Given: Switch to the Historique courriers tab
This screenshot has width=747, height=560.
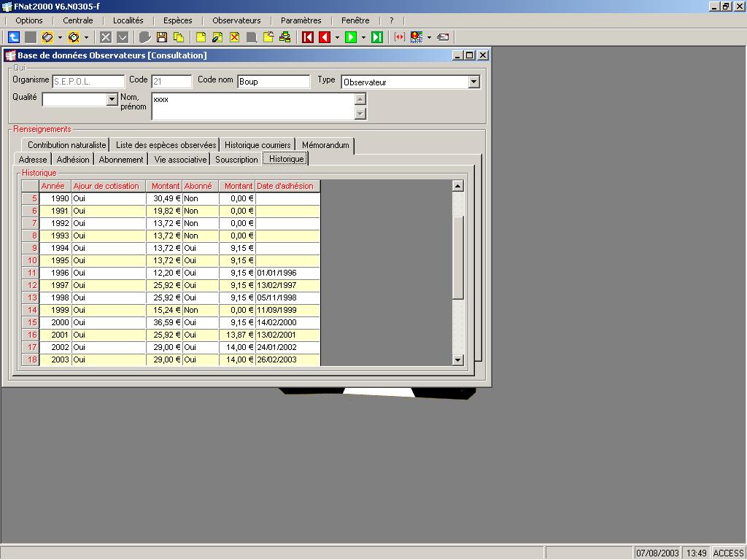Looking at the screenshot, I should (x=258, y=145).
